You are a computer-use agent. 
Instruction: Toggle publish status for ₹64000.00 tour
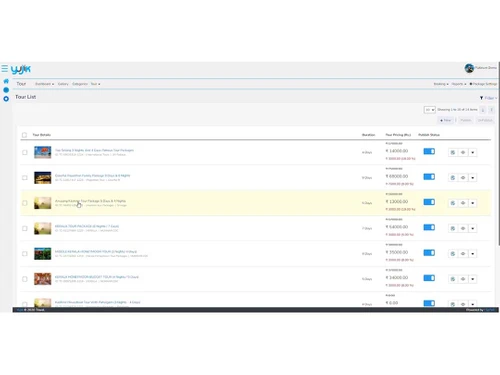tap(429, 227)
